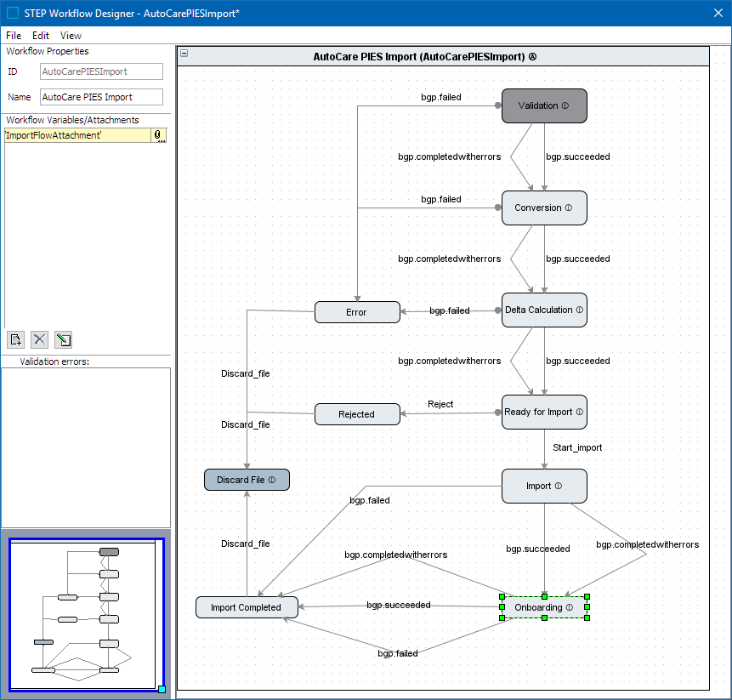Click the workflow overview minimap thumbnail

[87, 615]
